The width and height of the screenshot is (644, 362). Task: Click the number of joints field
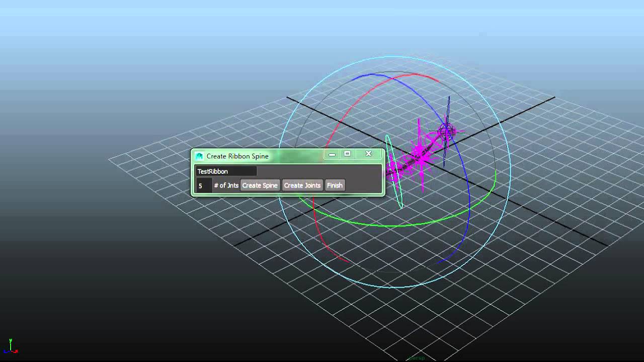tap(204, 186)
